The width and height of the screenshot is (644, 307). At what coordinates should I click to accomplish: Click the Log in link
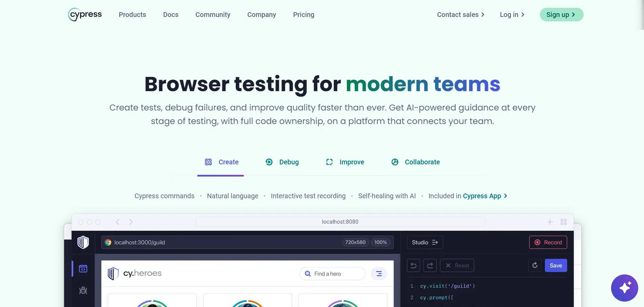click(512, 15)
